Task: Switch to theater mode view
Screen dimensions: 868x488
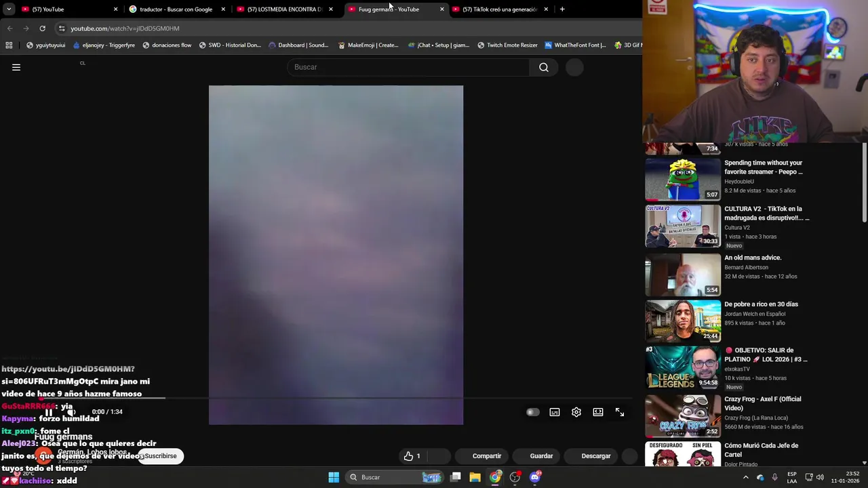Action: [x=598, y=412]
